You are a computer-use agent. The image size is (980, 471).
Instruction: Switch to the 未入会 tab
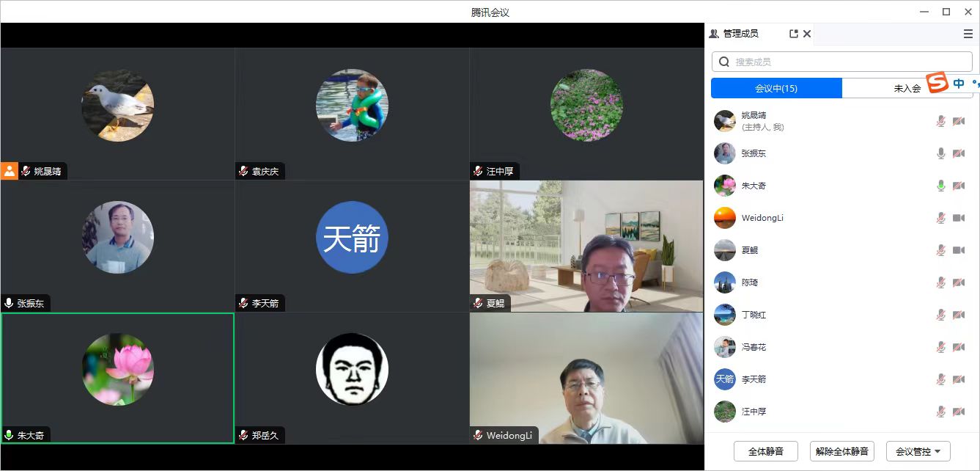907,88
